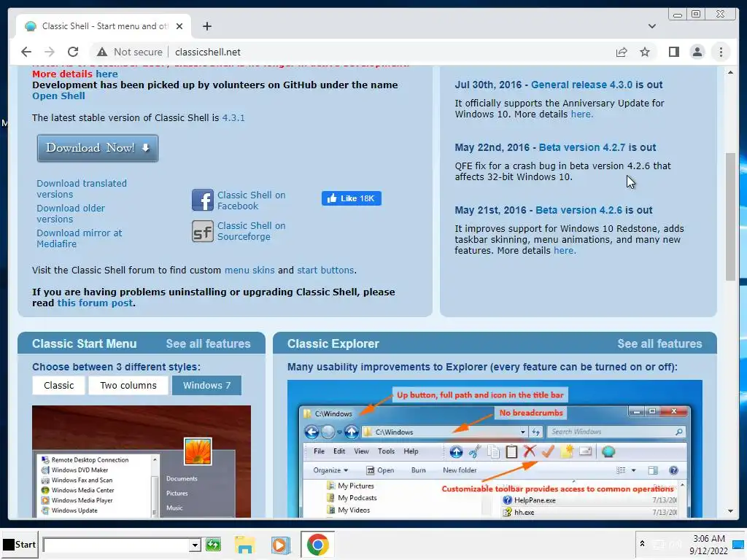Click here link in Anniversary Update note
The image size is (747, 560).
pyautogui.click(x=581, y=114)
